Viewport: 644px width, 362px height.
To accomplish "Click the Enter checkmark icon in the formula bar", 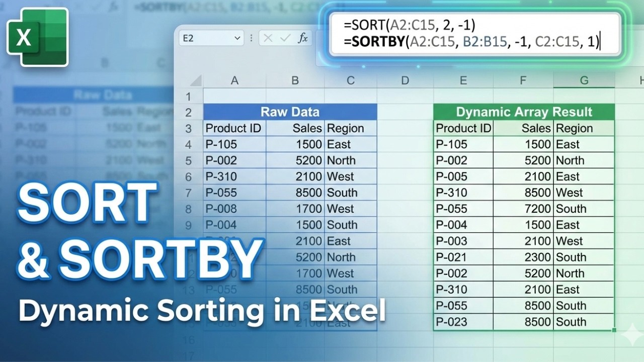I will click(285, 38).
